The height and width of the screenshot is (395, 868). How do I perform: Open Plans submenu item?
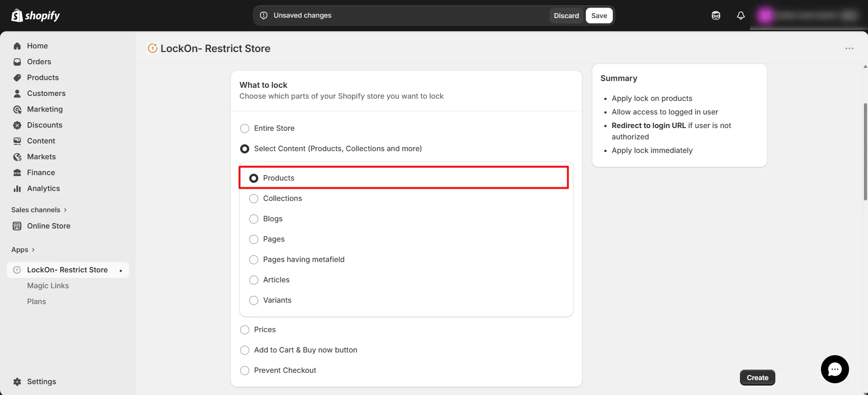coord(37,301)
